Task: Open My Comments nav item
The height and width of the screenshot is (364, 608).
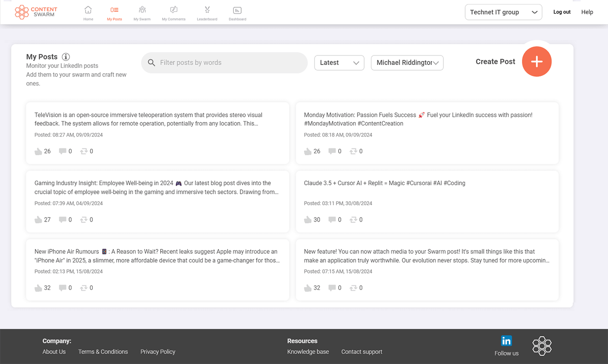Action: pos(174,13)
